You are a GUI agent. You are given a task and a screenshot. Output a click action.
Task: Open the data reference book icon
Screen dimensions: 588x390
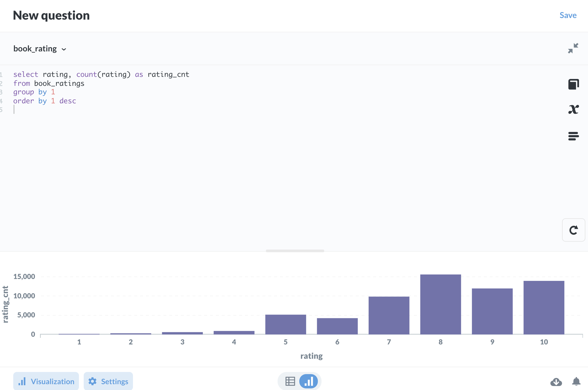click(573, 84)
